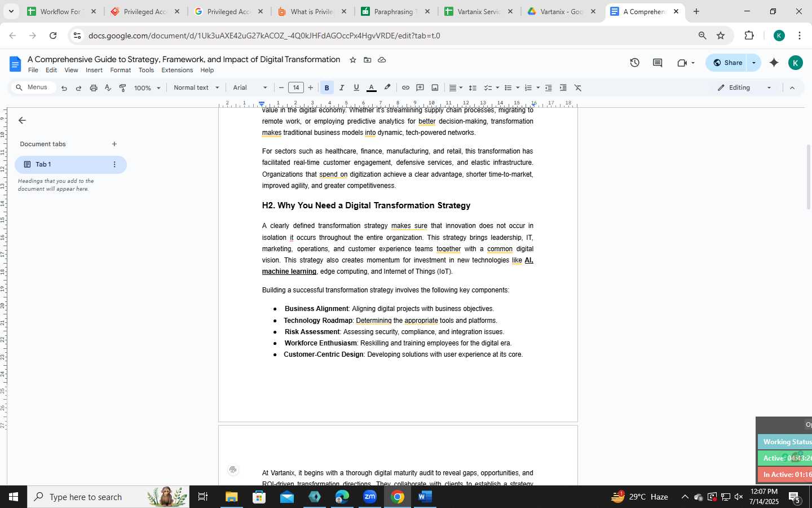Open the 100% zoom dropdown
Image resolution: width=812 pixels, height=508 pixels.
point(147,88)
